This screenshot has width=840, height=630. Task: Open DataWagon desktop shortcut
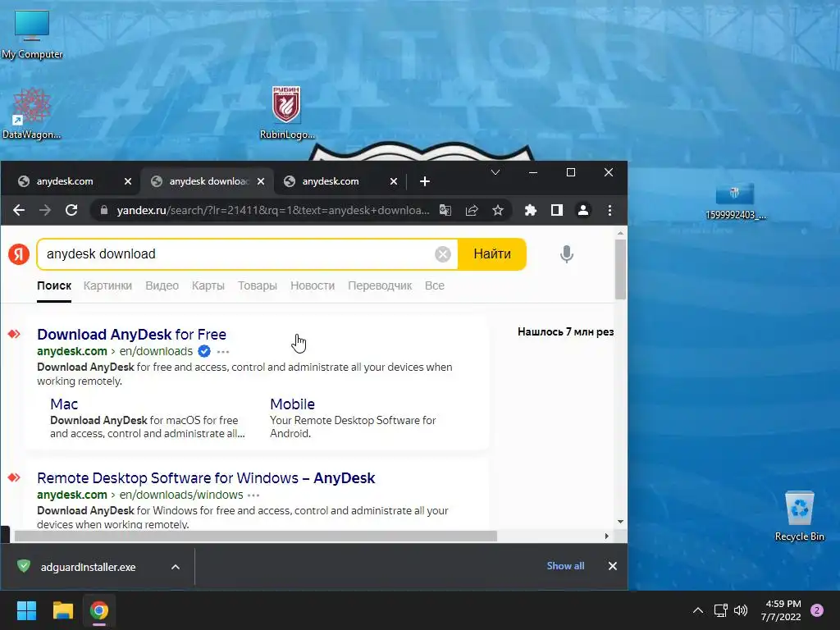(31, 113)
